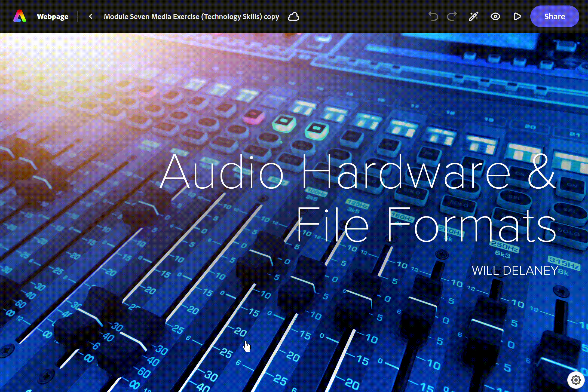588x392 pixels.
Task: Select the 'Audio Hardware &' heading line
Action: tap(358, 171)
